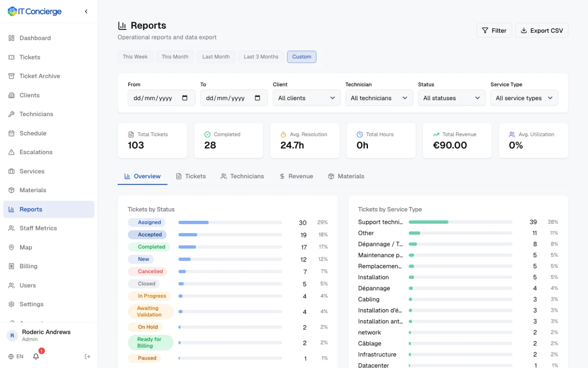Click the To date input field
Image resolution: width=588 pixels, height=368 pixels.
pyautogui.click(x=234, y=98)
